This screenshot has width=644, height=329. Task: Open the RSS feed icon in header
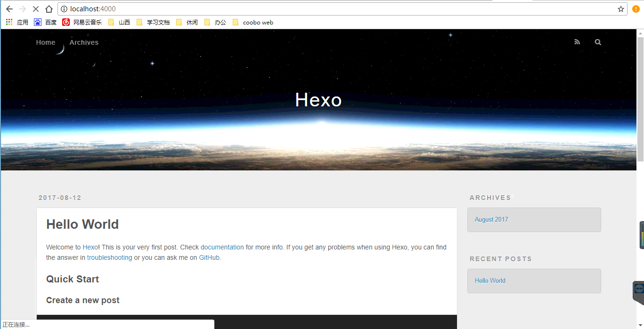tap(577, 42)
